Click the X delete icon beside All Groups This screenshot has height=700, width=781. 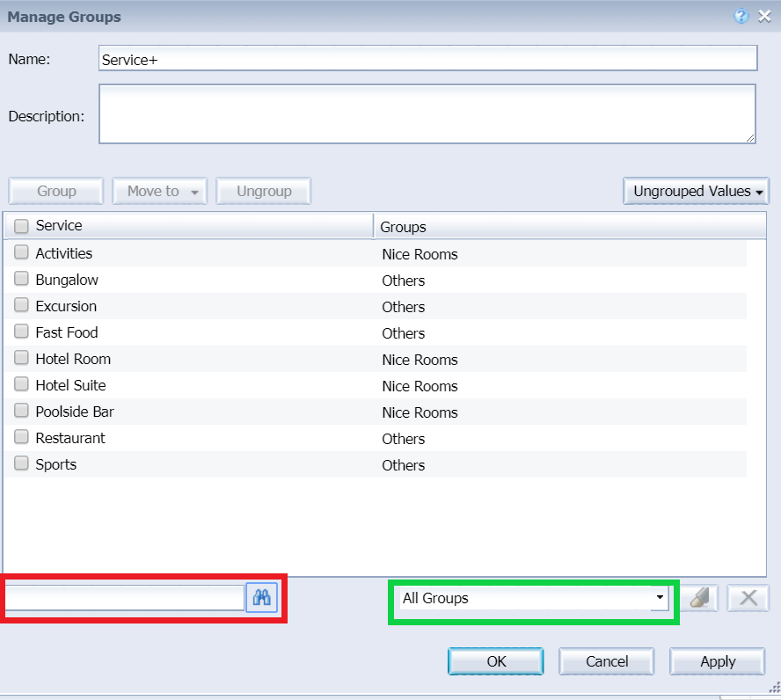tap(748, 598)
